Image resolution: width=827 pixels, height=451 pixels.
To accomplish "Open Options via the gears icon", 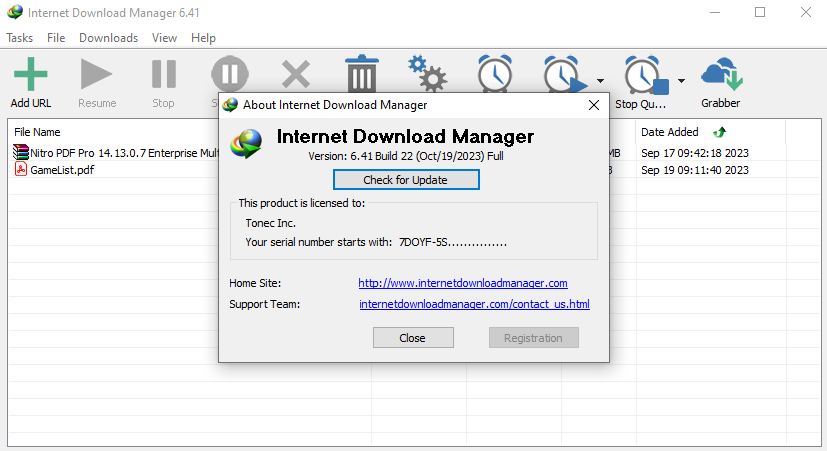I will (427, 73).
